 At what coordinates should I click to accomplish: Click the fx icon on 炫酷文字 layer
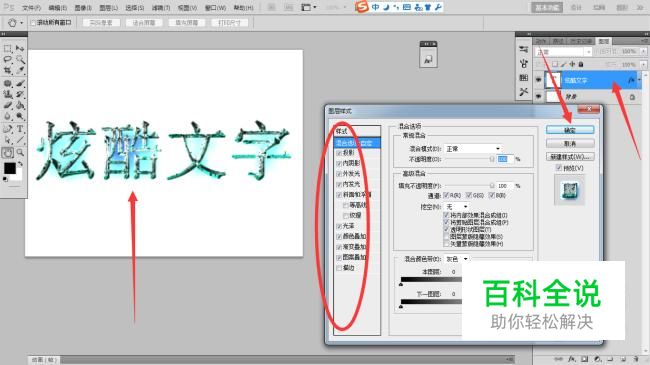tap(631, 80)
